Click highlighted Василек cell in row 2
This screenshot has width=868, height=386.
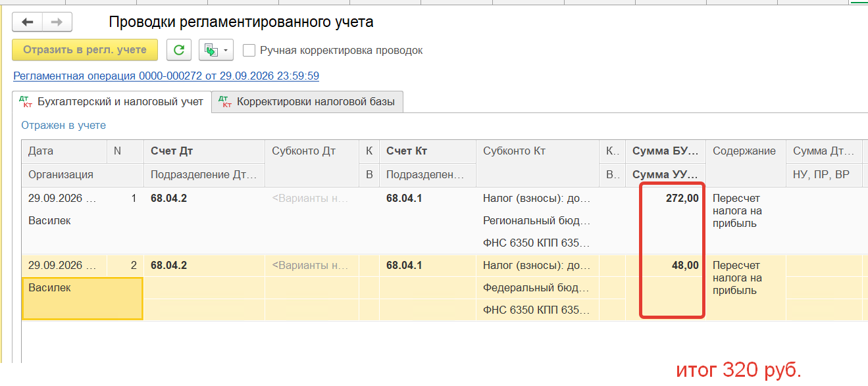coord(82,299)
